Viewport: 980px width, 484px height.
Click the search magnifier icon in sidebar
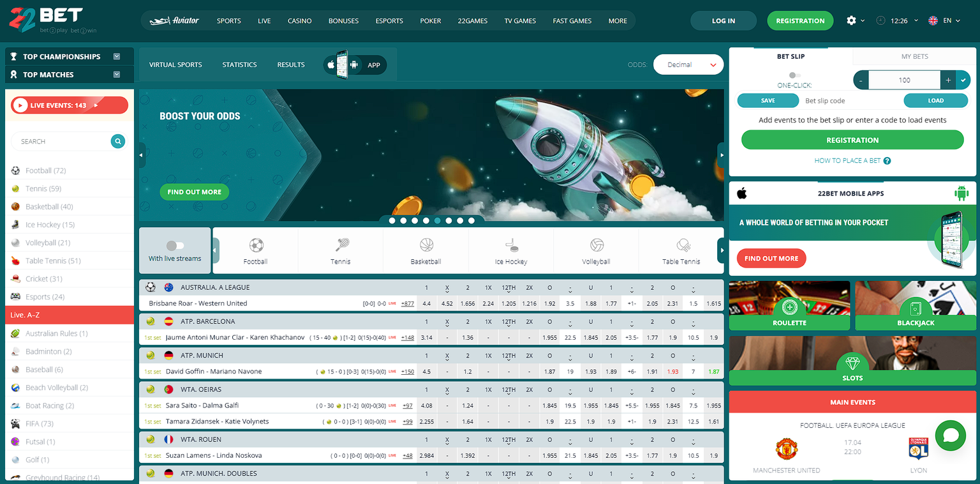pyautogui.click(x=117, y=141)
